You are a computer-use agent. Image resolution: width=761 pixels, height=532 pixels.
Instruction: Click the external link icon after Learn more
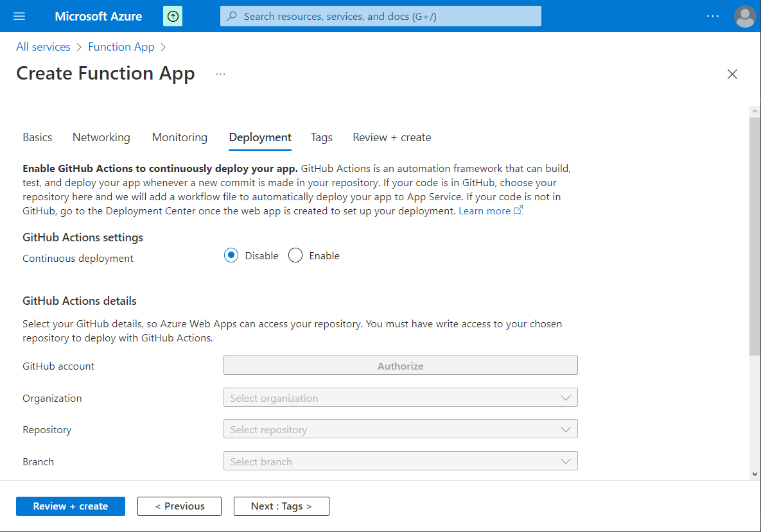pos(518,210)
